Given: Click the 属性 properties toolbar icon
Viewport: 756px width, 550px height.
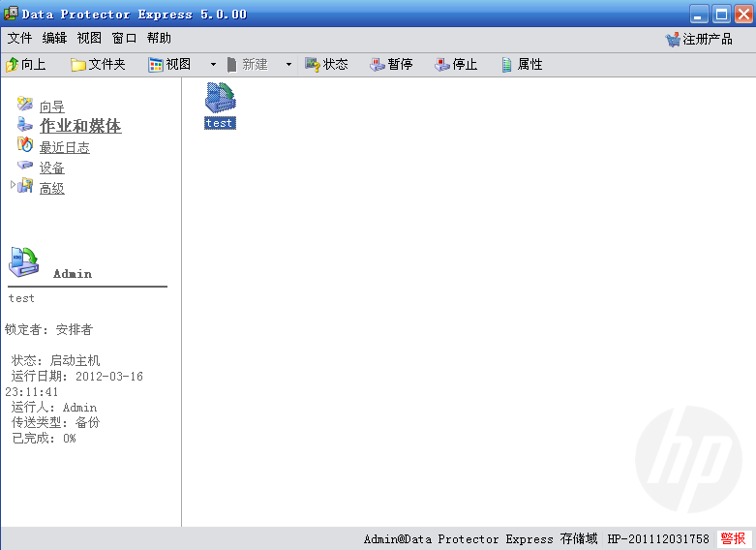Looking at the screenshot, I should point(506,65).
